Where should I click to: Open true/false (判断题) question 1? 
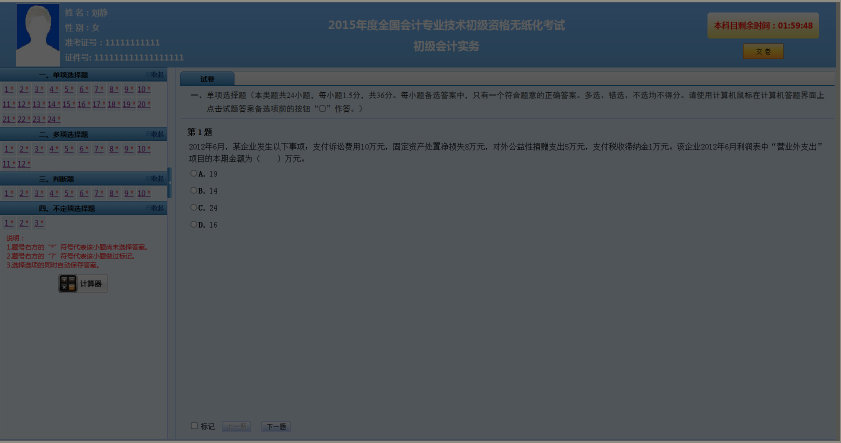tap(9, 194)
